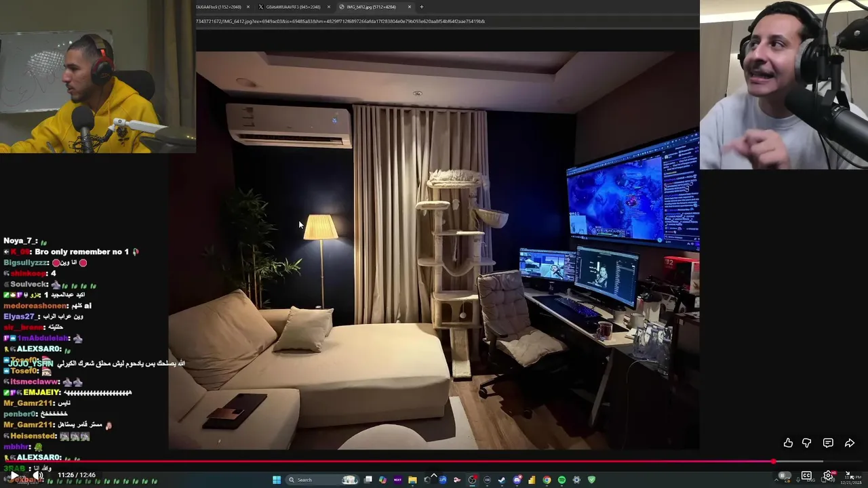This screenshot has height=488, width=868.
Task: Click chat username 1mAbdulelah
Action: [41, 338]
